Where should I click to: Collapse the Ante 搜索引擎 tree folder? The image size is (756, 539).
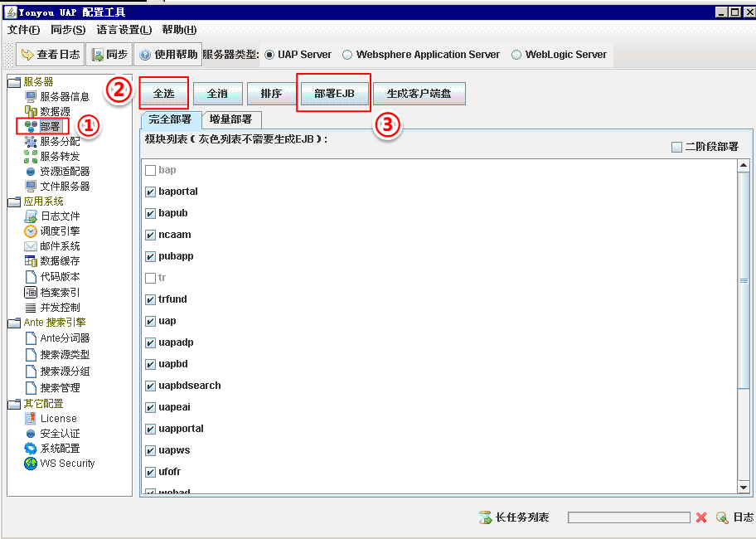coord(14,323)
